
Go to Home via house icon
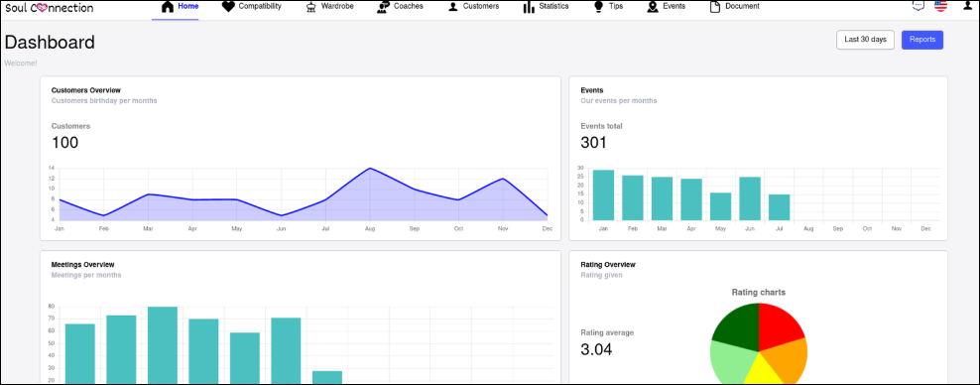pos(167,7)
